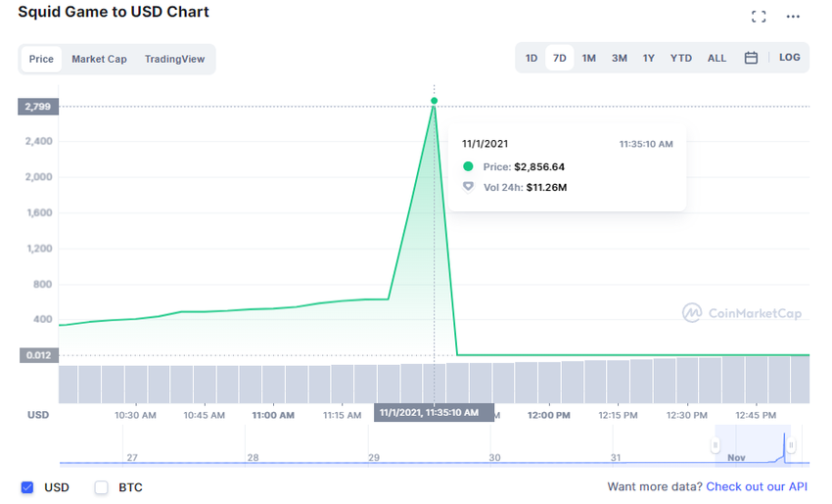Click date 29 on the mini timeline

374,457
